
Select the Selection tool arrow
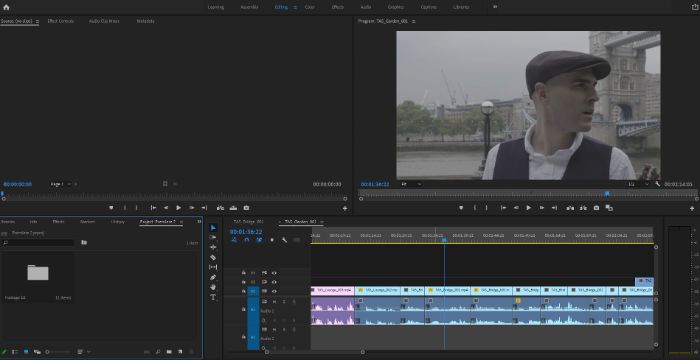click(x=213, y=228)
